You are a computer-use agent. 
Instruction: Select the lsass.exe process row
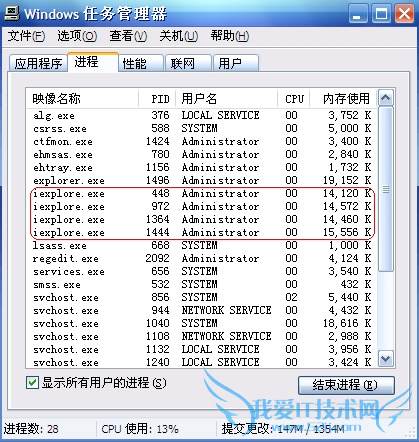[202, 245]
